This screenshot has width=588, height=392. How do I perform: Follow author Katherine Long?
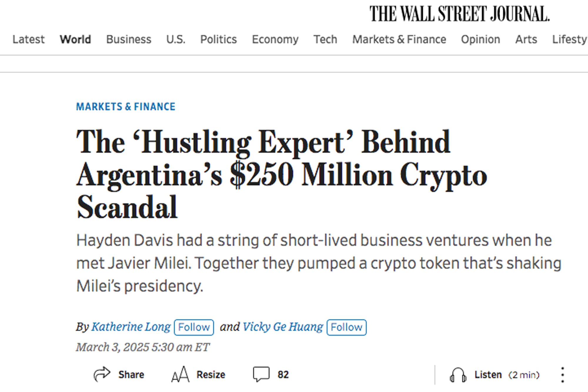pyautogui.click(x=194, y=327)
